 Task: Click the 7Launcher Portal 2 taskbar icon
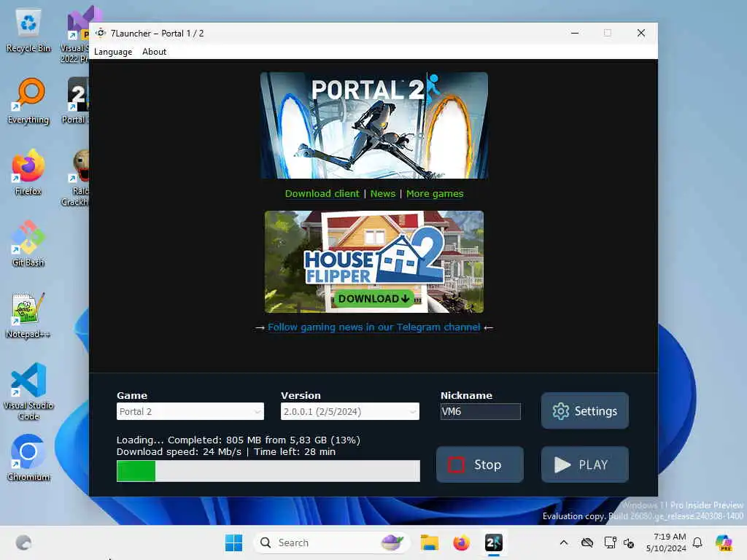pos(494,542)
